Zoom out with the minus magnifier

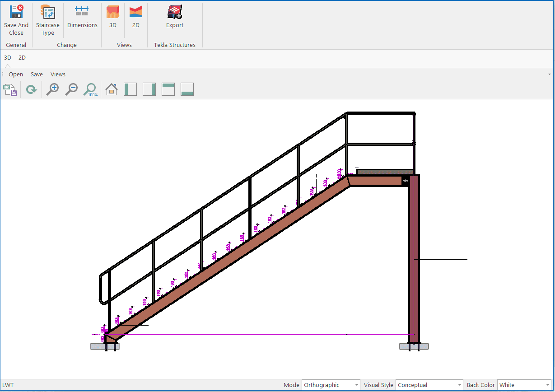[x=71, y=89]
